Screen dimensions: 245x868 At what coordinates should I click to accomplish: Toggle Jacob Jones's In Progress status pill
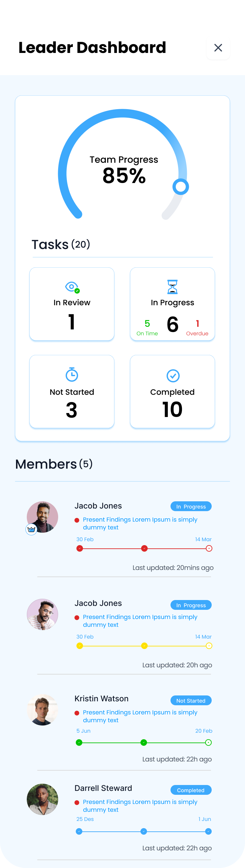click(191, 506)
